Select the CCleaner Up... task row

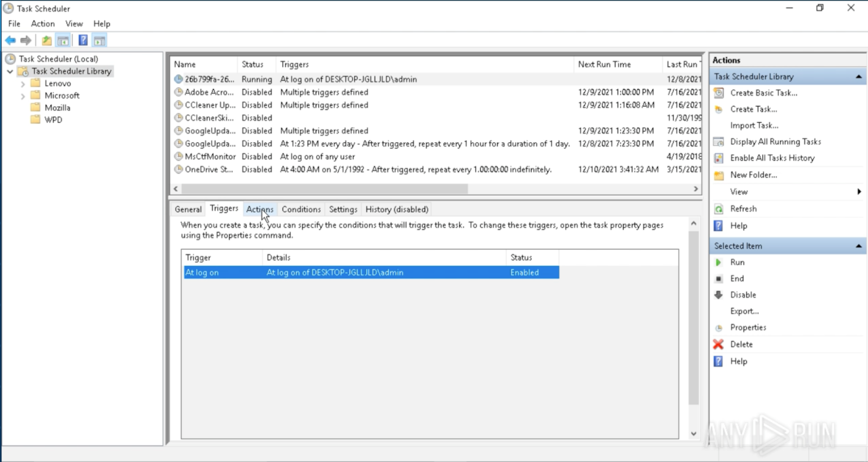point(435,105)
